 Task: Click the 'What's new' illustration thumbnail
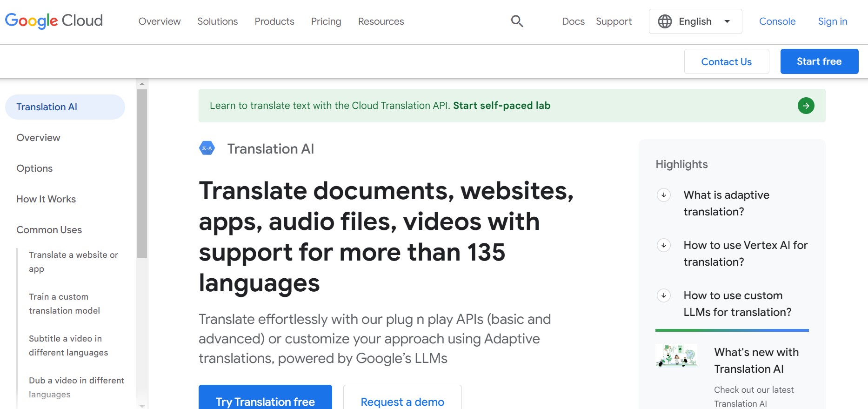tap(676, 355)
